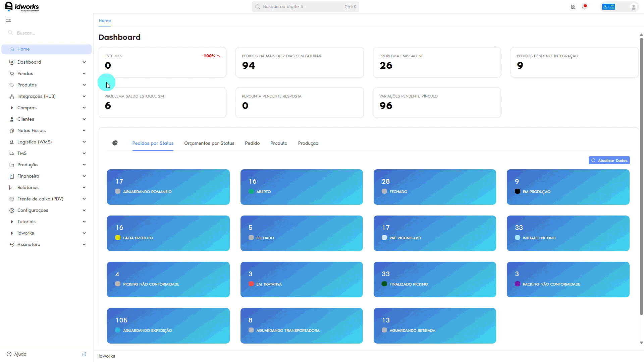The width and height of the screenshot is (644, 362).
Task: Open Pedidos Pendente Integração card
Action: (x=574, y=62)
